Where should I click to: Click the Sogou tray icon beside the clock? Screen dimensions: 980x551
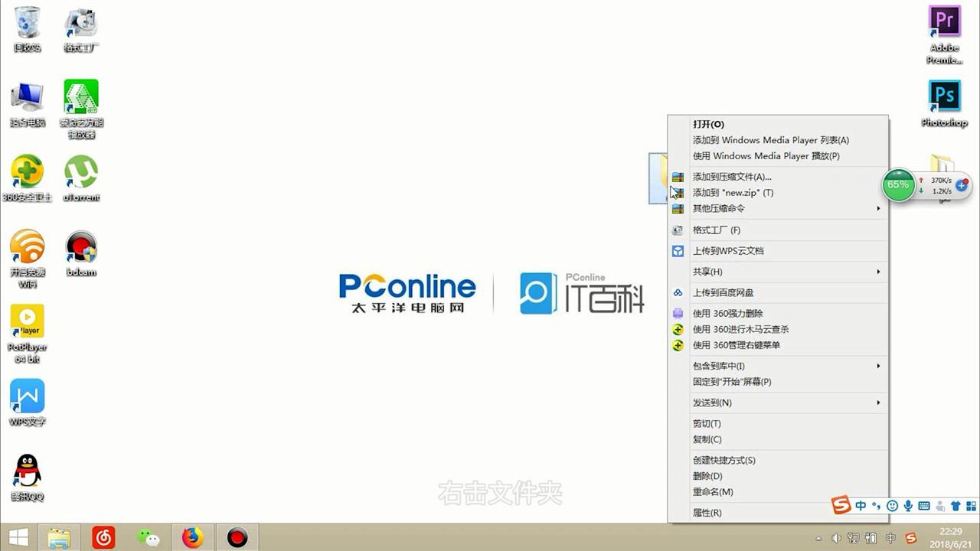click(x=911, y=538)
